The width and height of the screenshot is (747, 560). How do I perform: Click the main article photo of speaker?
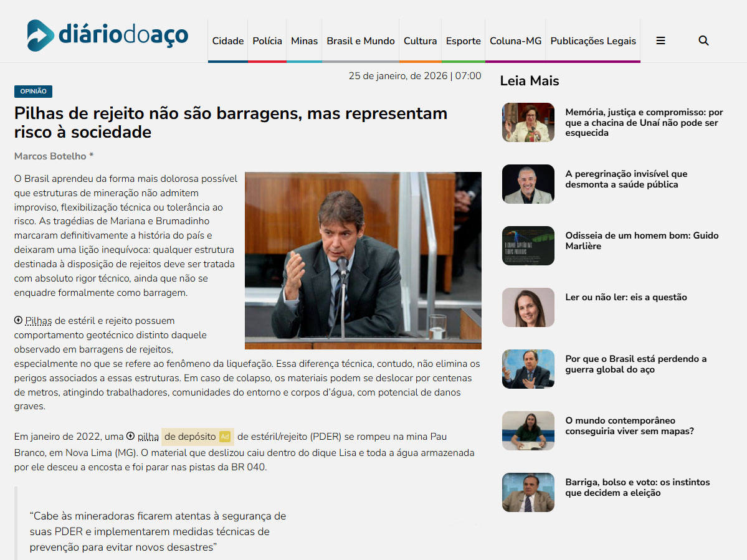click(363, 260)
